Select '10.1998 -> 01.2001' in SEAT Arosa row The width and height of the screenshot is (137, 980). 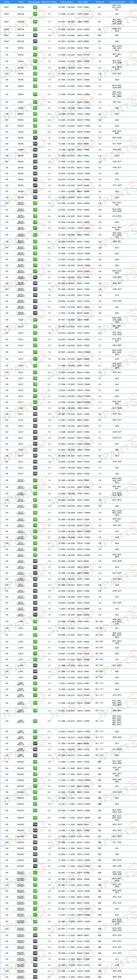pyautogui.click(x=67, y=14)
